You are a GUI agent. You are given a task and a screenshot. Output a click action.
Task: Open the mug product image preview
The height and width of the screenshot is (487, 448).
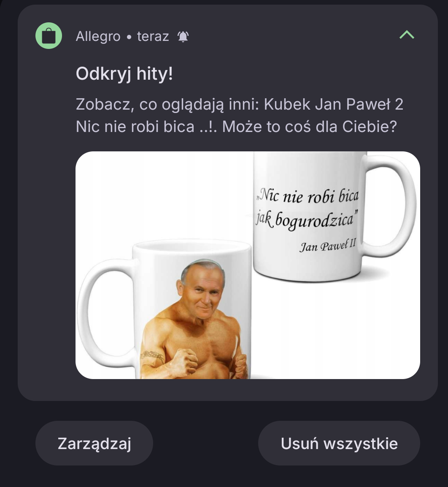248,265
